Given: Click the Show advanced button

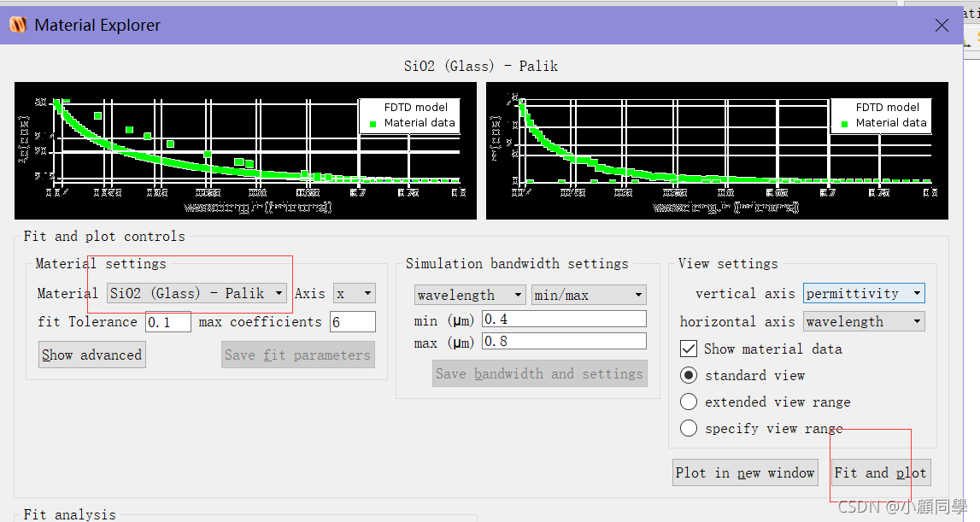Looking at the screenshot, I should [x=92, y=355].
